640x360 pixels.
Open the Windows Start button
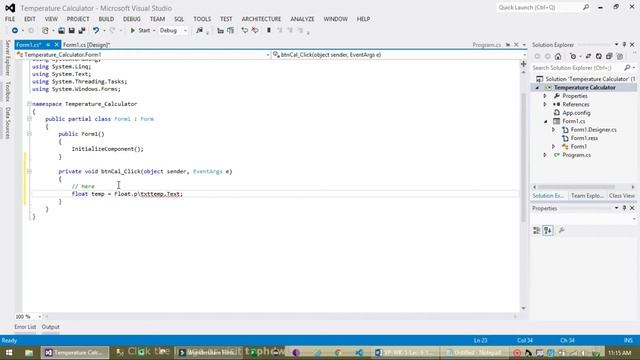(x=9, y=353)
